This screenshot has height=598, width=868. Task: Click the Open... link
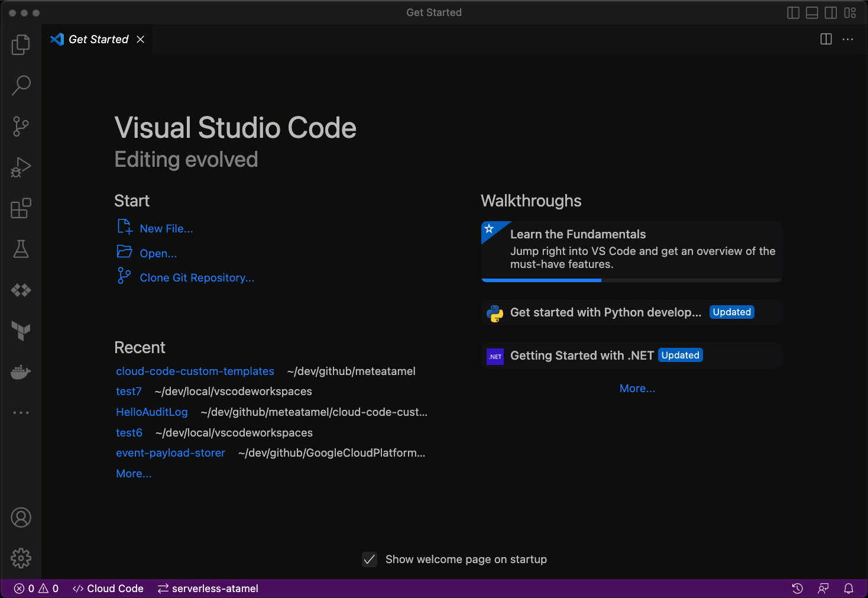click(x=158, y=253)
